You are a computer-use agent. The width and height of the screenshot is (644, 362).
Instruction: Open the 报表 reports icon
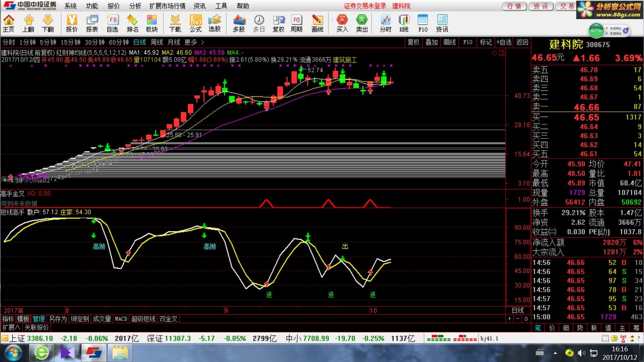click(92, 23)
